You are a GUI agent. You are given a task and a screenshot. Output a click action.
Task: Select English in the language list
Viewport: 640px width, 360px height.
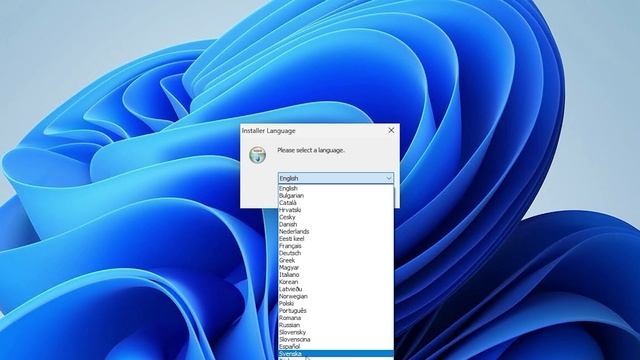pos(336,188)
